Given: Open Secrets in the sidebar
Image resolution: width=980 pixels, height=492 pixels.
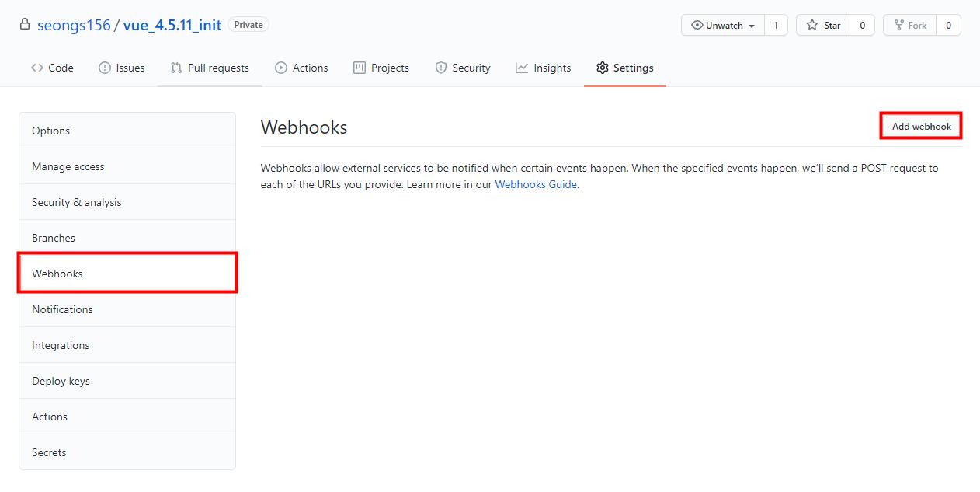Looking at the screenshot, I should pyautogui.click(x=127, y=452).
